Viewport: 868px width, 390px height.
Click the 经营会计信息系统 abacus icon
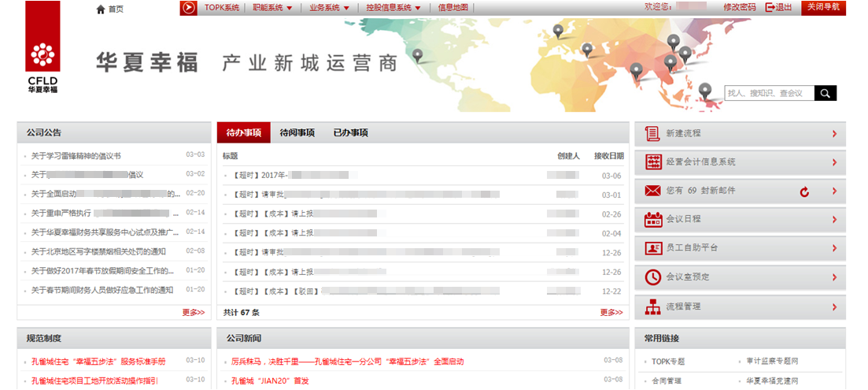pyautogui.click(x=653, y=162)
